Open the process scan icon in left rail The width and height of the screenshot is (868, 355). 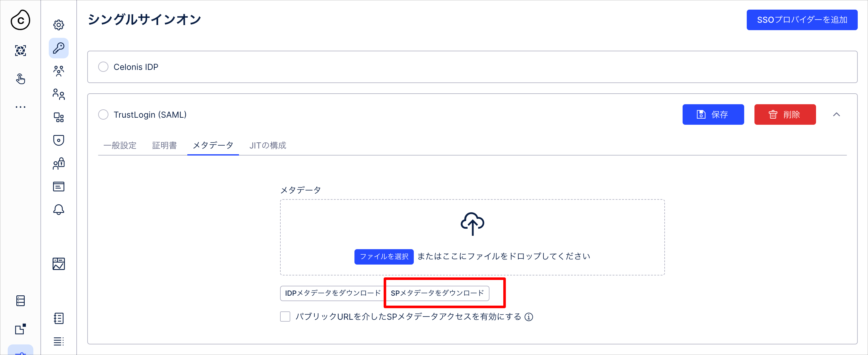[20, 51]
